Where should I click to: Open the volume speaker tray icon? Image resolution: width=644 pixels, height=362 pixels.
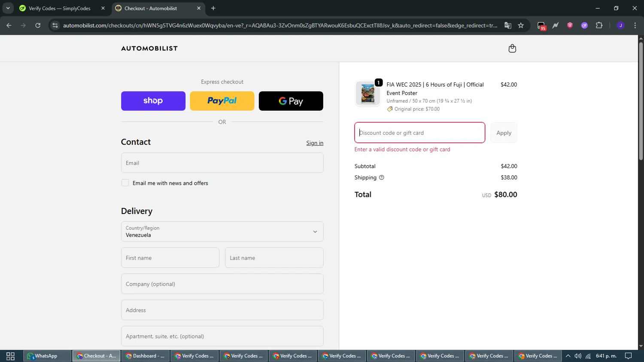[x=578, y=356]
